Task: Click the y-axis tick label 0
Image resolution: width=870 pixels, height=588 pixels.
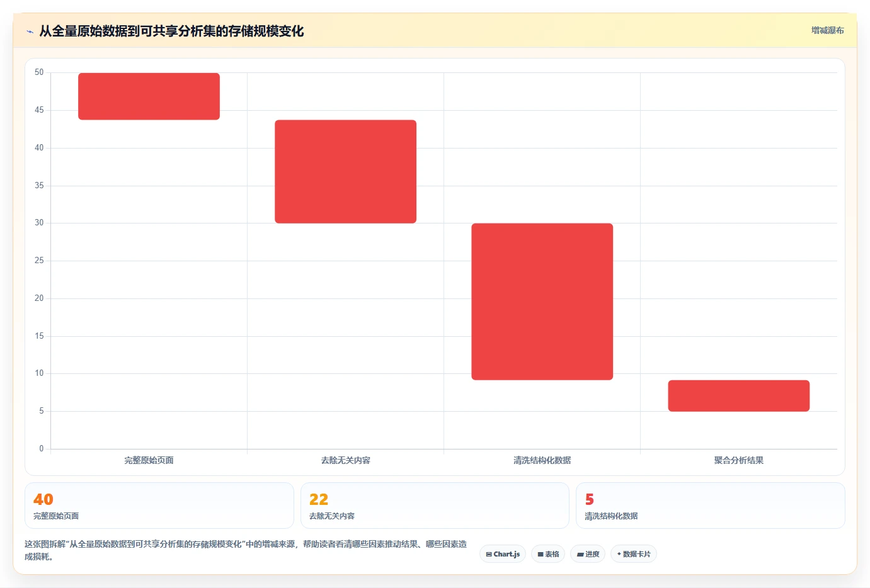Action: pos(42,448)
